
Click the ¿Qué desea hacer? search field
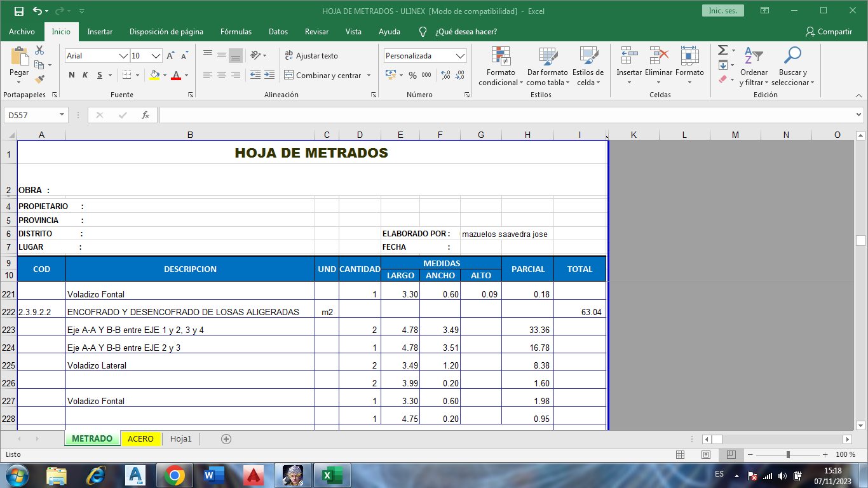[466, 32]
